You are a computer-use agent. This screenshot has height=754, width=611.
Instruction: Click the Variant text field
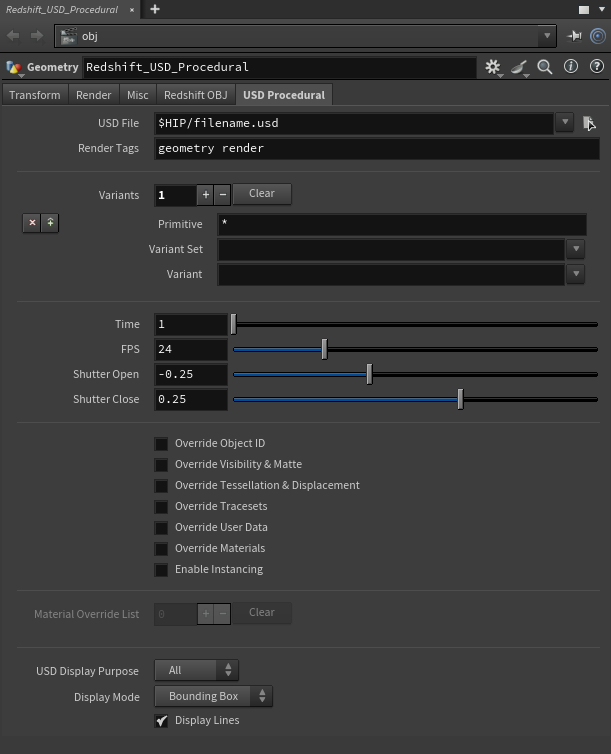[391, 274]
